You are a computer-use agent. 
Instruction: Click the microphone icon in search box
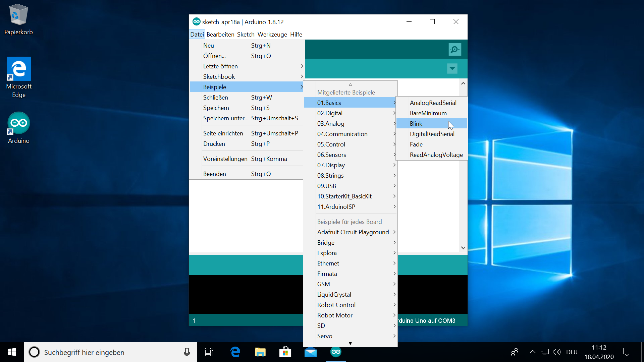(x=187, y=352)
